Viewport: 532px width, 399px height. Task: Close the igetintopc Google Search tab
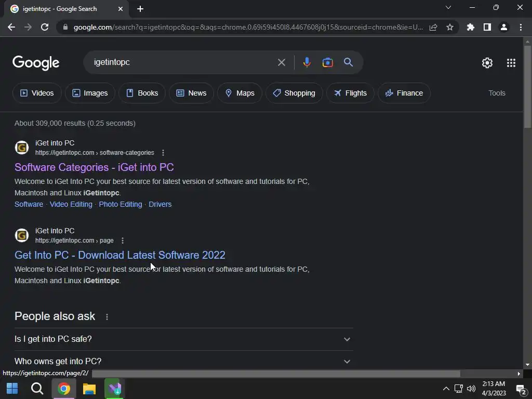point(121,9)
